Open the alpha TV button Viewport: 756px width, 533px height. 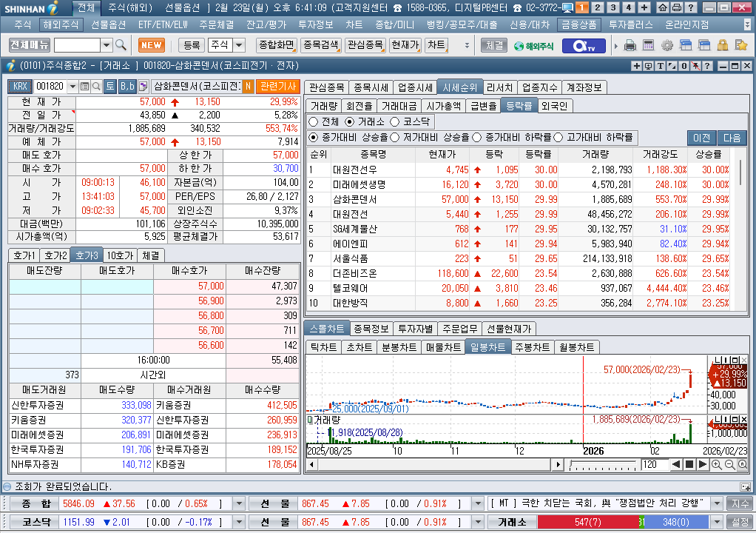[x=583, y=45]
